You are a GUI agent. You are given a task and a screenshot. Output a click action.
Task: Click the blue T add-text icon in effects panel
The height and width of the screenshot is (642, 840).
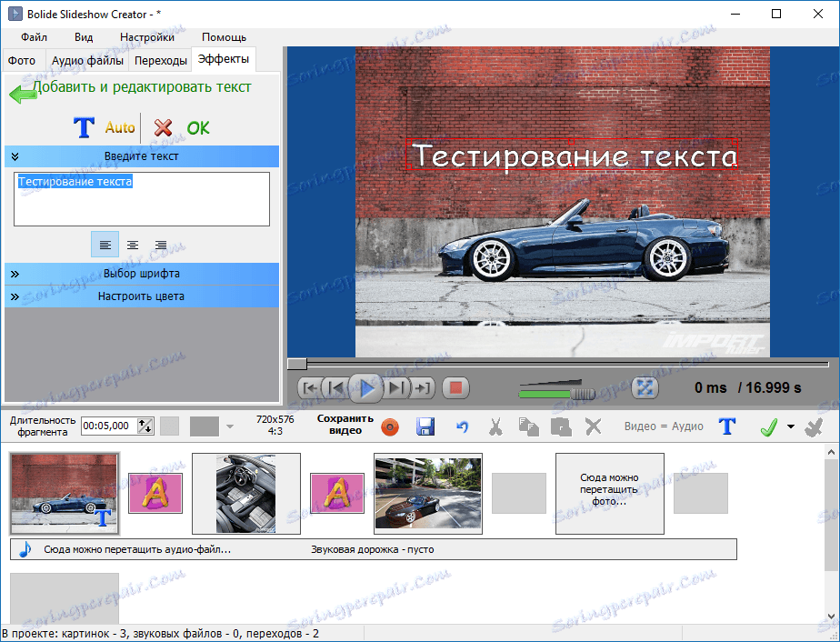84,127
